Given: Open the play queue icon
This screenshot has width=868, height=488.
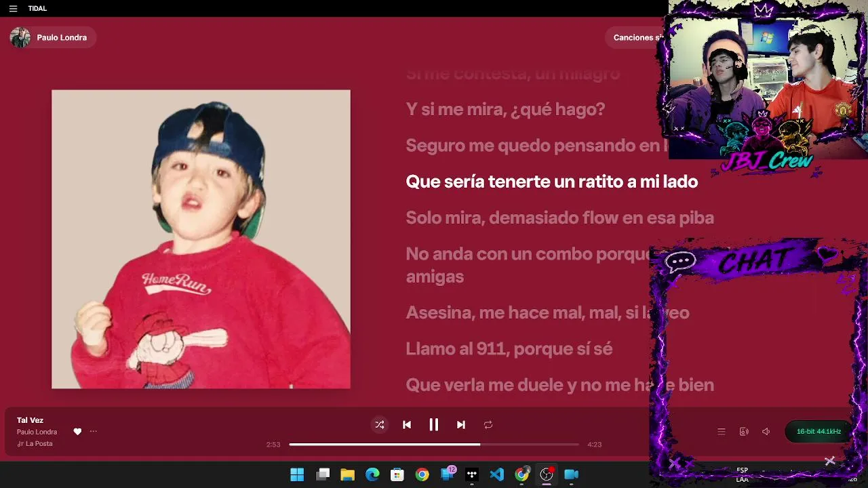Looking at the screenshot, I should tap(722, 432).
